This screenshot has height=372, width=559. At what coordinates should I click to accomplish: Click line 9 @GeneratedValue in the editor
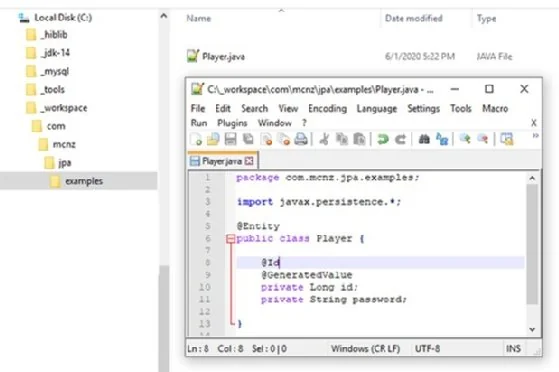click(307, 275)
